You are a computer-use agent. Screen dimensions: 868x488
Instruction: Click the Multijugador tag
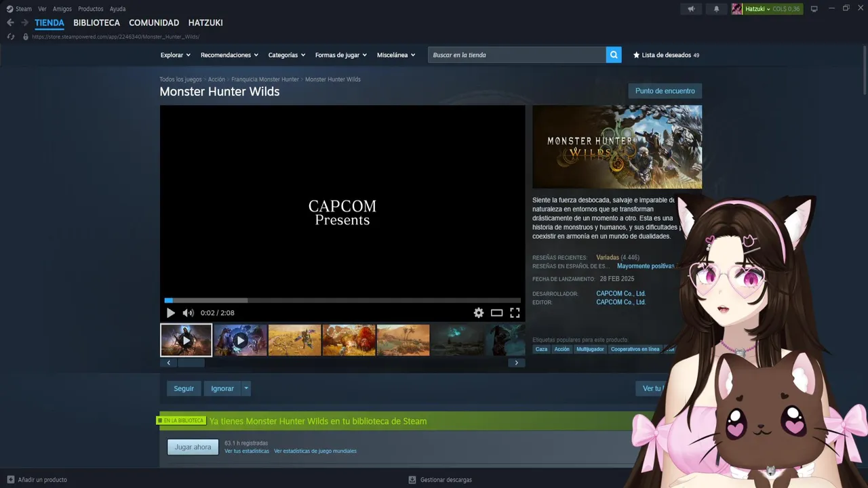[x=590, y=349]
